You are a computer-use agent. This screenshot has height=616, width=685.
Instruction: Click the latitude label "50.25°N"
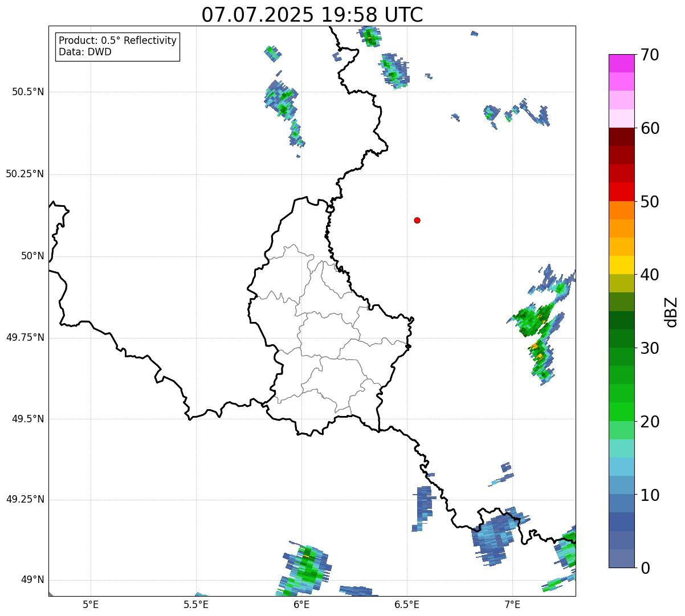tap(25, 174)
